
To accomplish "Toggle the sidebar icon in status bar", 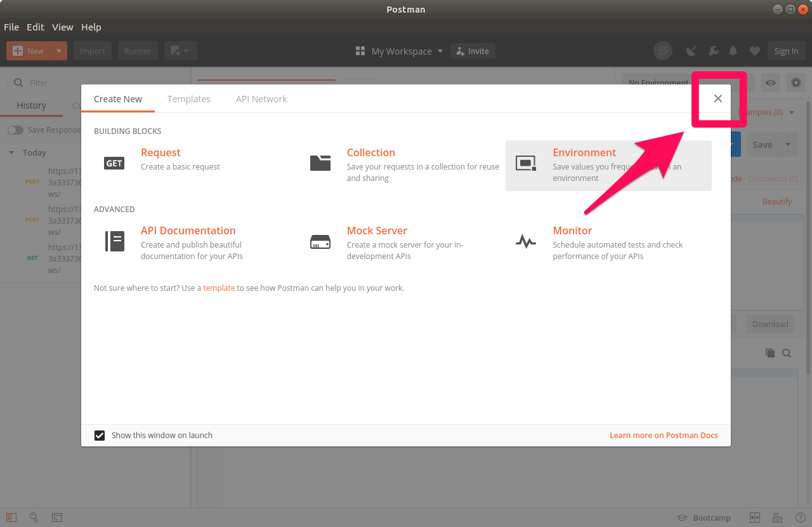I will (11, 517).
